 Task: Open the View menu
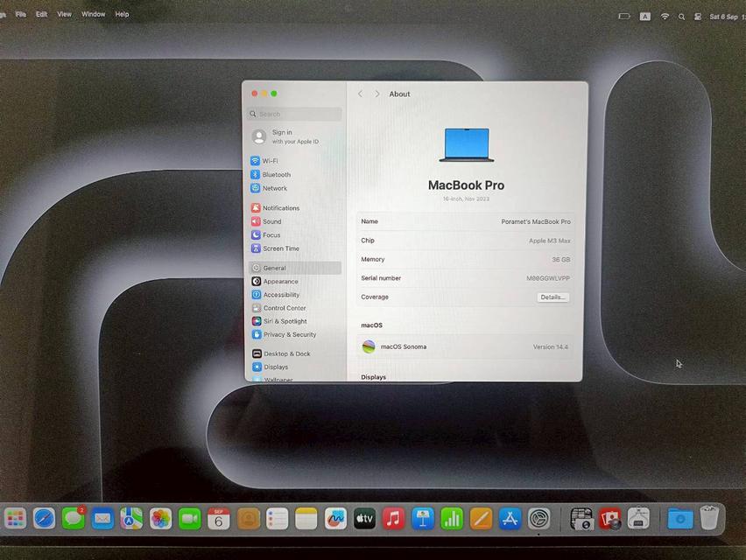pyautogui.click(x=64, y=14)
